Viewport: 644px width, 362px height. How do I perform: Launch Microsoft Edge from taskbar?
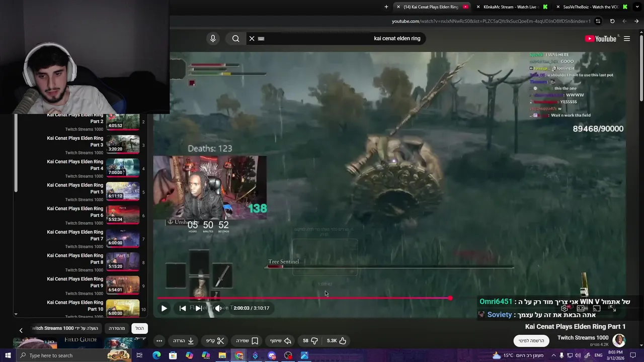pos(156,355)
